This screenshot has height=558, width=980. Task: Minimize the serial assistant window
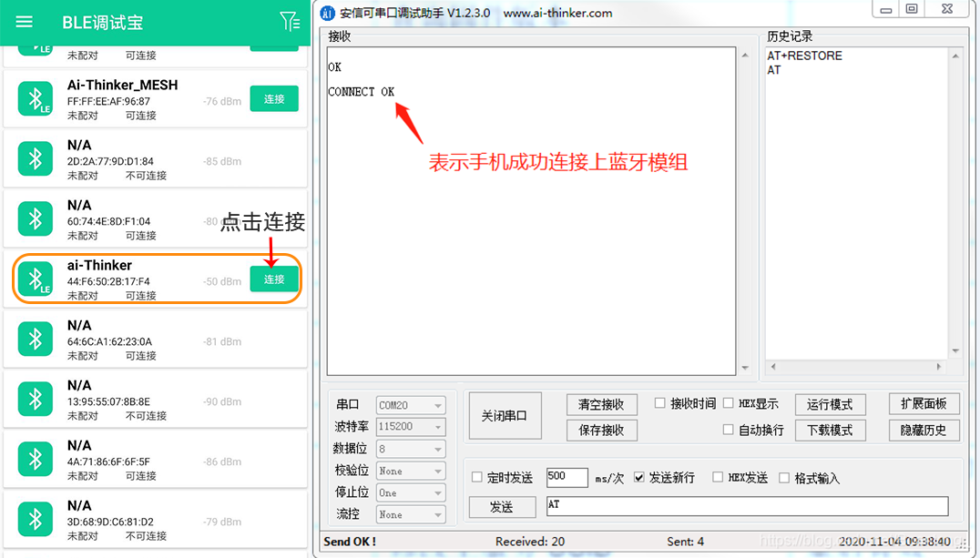(x=885, y=9)
